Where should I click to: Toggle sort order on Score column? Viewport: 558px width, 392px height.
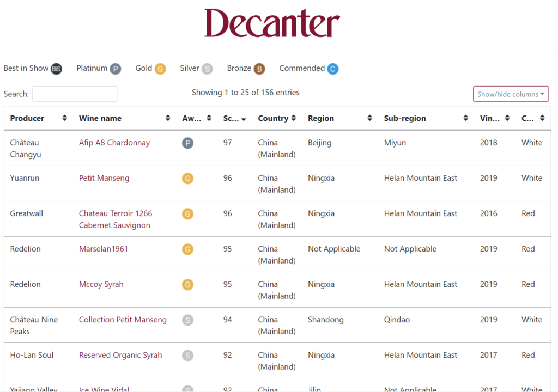point(234,118)
